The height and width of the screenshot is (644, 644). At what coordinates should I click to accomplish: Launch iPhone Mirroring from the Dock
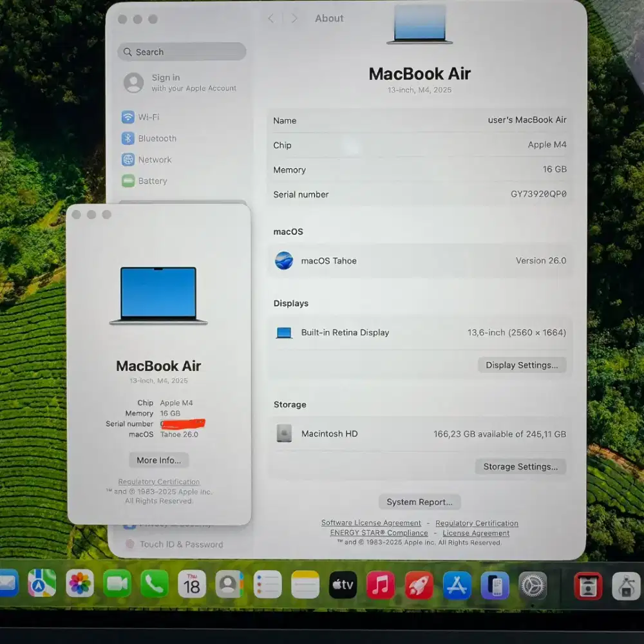tap(495, 585)
